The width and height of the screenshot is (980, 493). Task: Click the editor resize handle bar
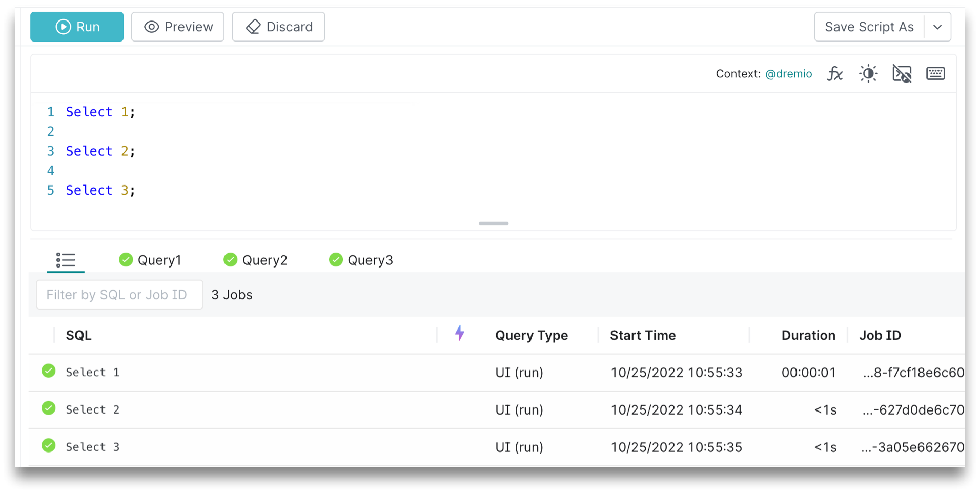click(x=493, y=223)
